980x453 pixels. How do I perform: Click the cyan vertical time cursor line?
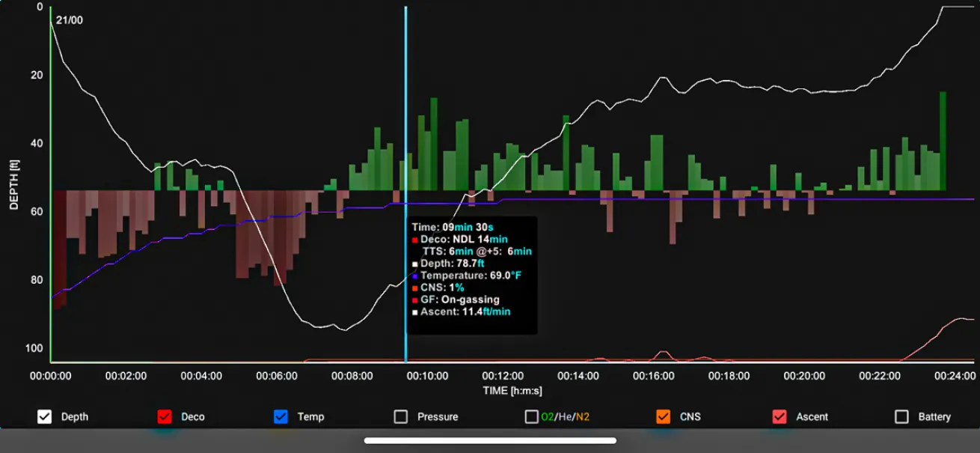click(x=406, y=184)
